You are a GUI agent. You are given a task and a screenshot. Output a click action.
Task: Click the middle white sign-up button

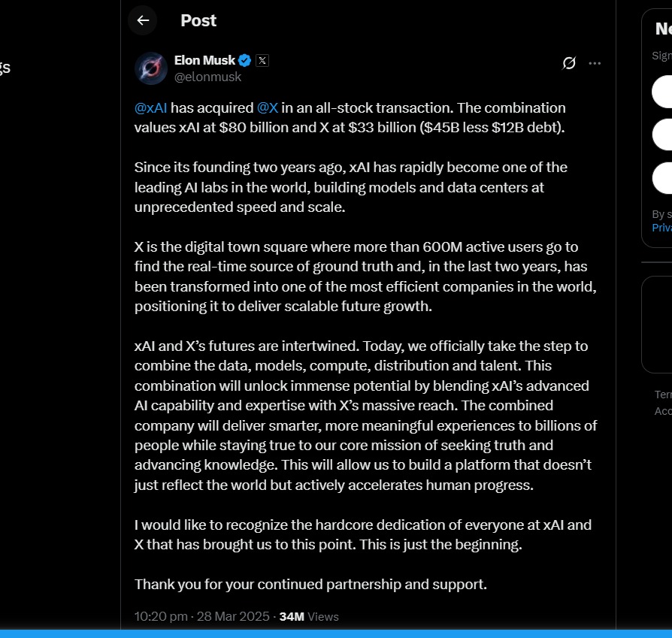pos(662,135)
